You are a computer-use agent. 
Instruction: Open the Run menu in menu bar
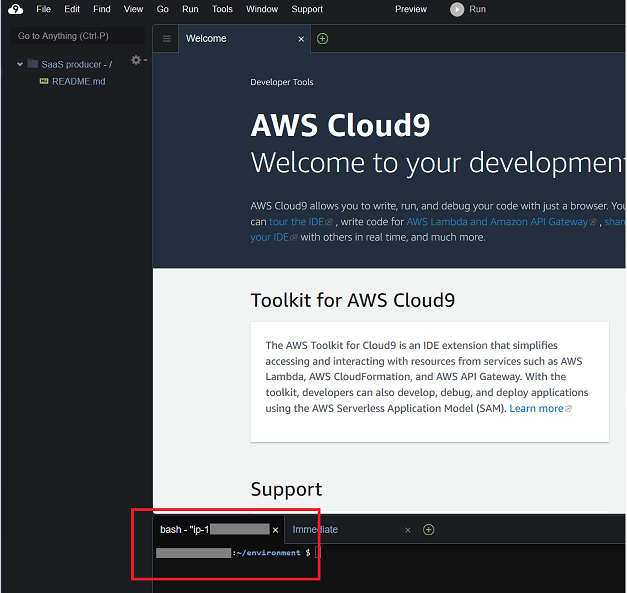190,9
